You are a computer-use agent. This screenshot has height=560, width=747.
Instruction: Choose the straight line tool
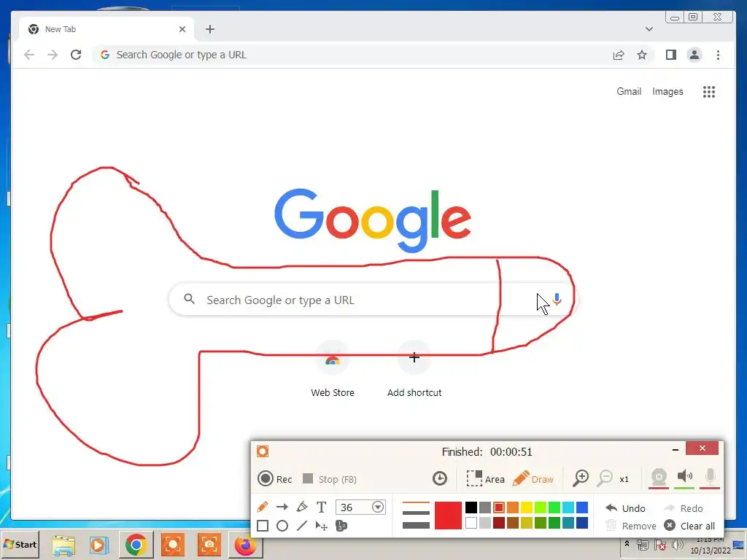301,526
